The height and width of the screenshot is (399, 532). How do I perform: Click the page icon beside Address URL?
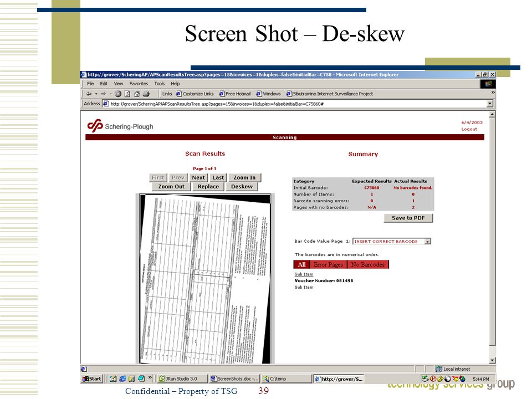click(x=106, y=104)
